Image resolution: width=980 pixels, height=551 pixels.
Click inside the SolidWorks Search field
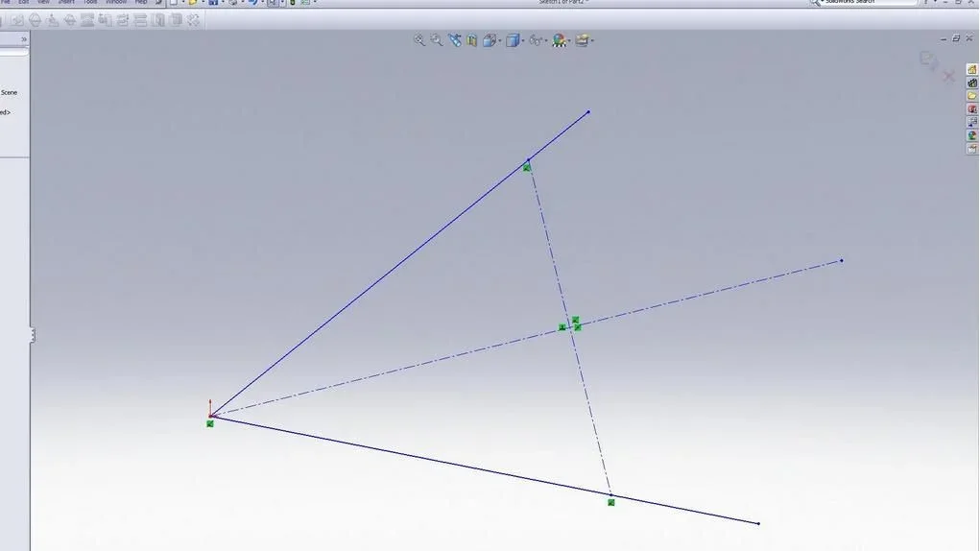coord(870,3)
